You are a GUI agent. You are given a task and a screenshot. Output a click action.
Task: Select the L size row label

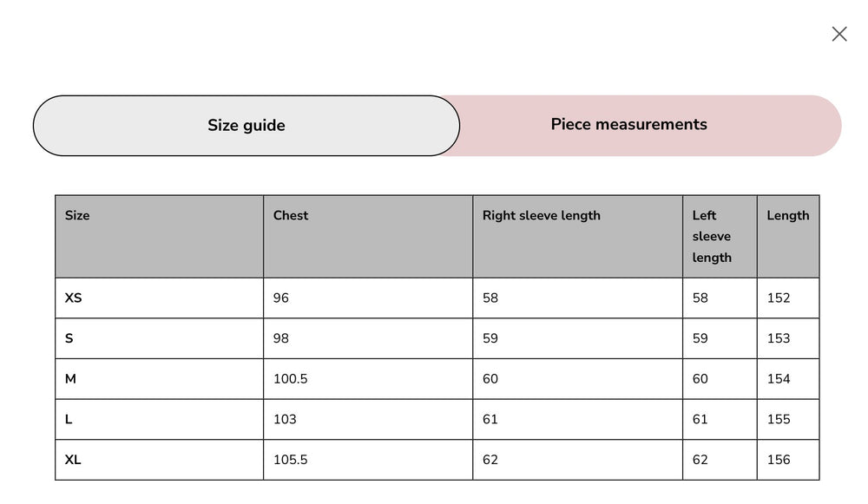69,420
